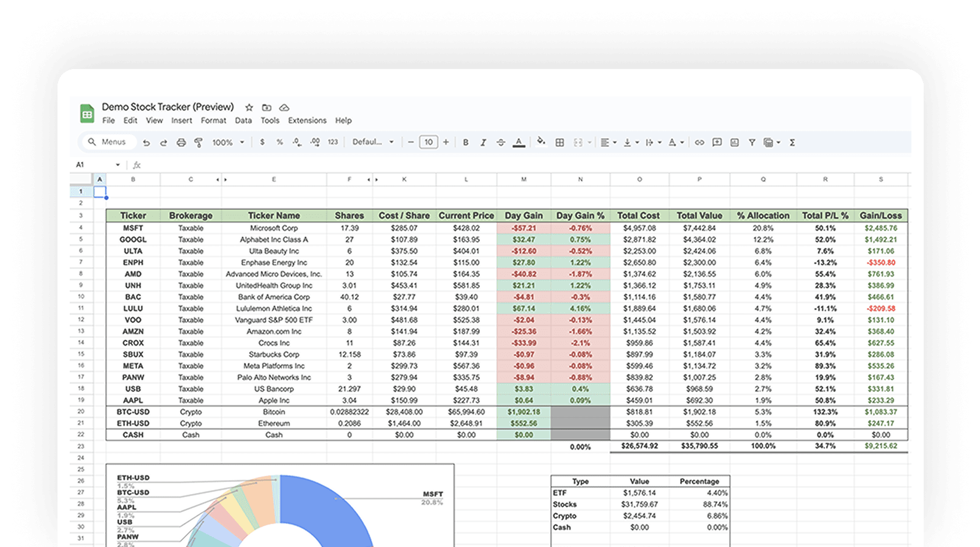
Task: Open the View menu
Action: tap(154, 121)
